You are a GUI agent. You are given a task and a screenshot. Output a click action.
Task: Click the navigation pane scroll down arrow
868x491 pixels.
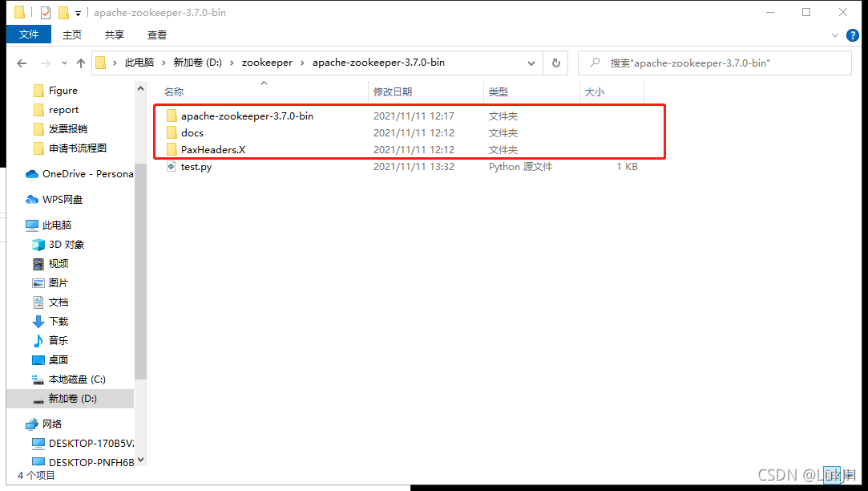pos(140,460)
